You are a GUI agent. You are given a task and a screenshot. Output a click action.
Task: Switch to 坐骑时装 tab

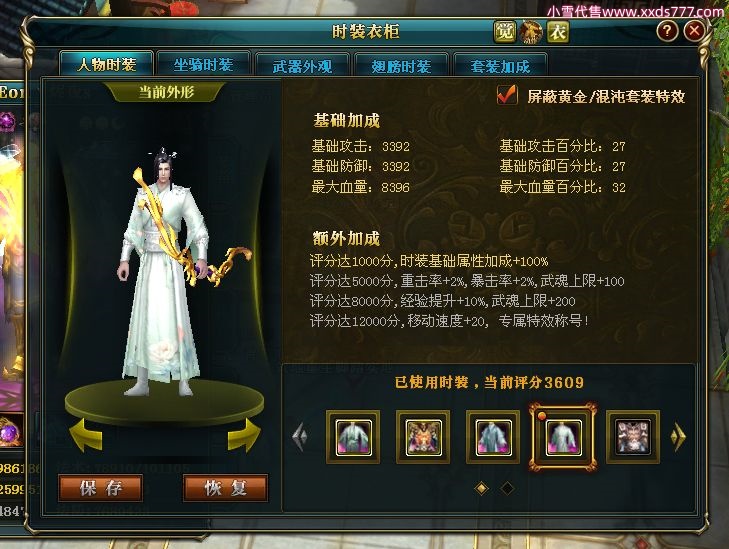click(204, 65)
